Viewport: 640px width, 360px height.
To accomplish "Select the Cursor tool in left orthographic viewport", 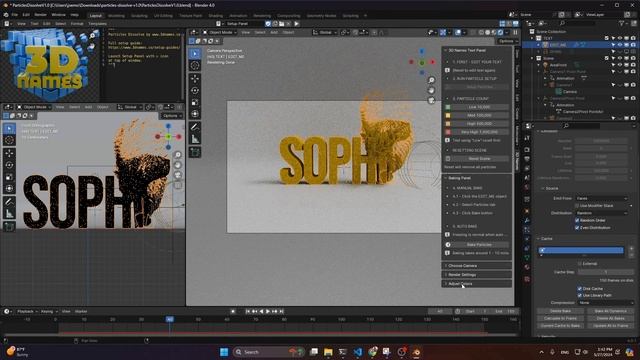I will coord(9,140).
